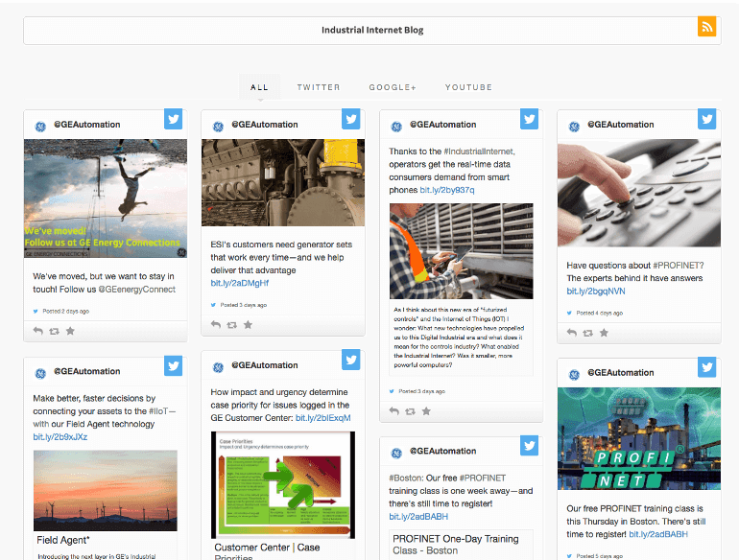This screenshot has width=739, height=560.
Task: Favorite the PROFINET questions tweet
Action: pos(604,333)
